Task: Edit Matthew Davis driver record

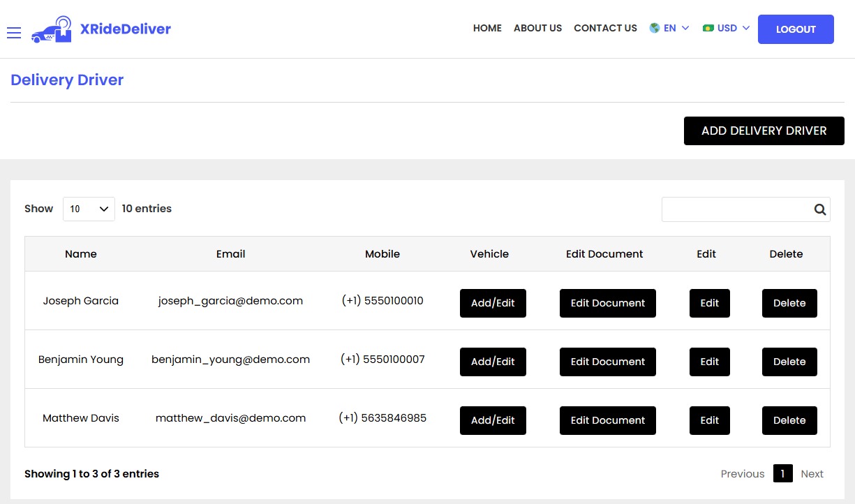Action: click(x=709, y=420)
